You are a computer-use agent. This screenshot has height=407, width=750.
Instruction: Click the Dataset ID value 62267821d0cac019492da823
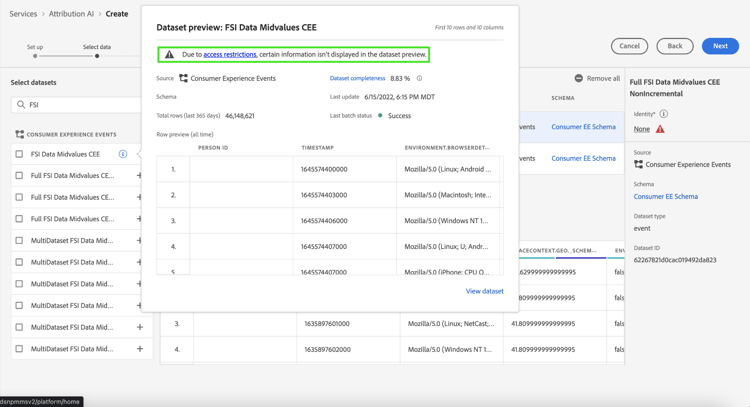(x=675, y=260)
